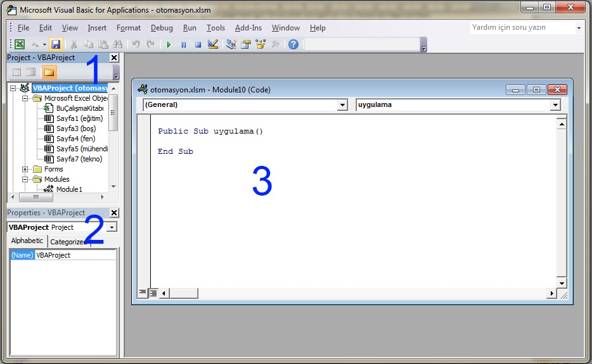The height and width of the screenshot is (364, 592).
Task: Click the Reset stop icon
Action: coord(198,44)
